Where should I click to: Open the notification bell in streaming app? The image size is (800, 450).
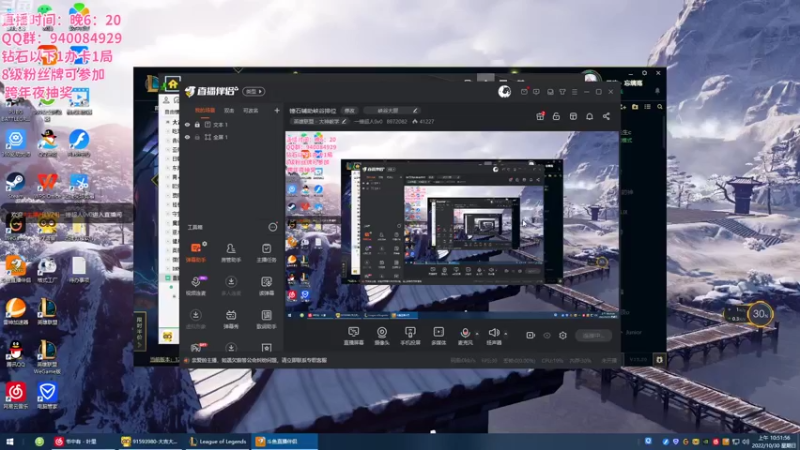pos(589,116)
